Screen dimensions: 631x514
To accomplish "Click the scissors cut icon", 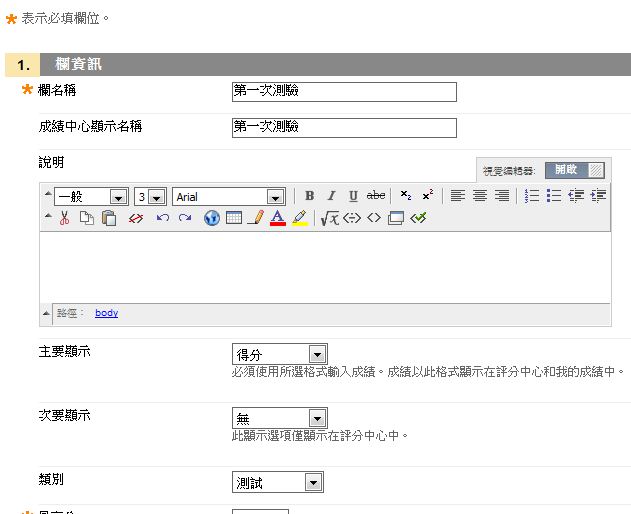I will click(x=64, y=218).
